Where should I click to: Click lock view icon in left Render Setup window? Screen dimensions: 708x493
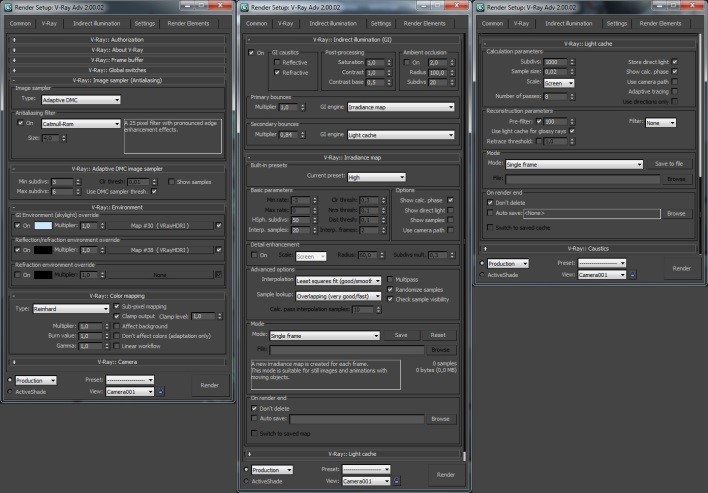pos(161,391)
